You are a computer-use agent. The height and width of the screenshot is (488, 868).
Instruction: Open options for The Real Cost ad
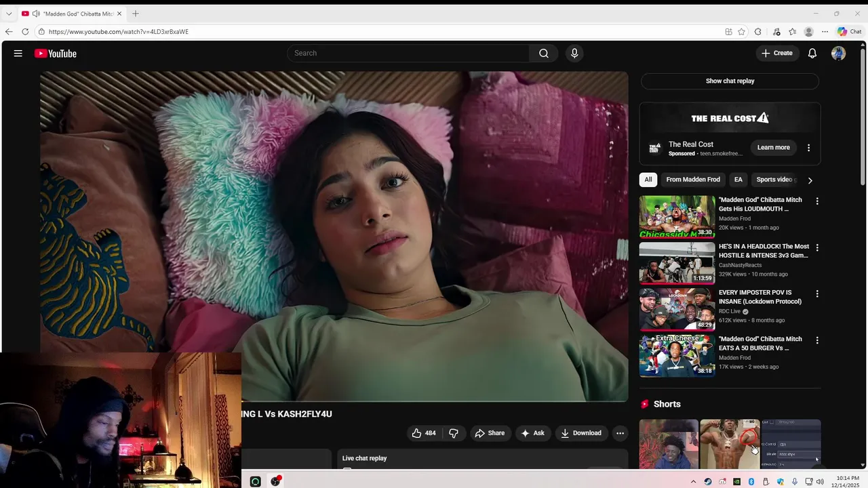point(808,148)
